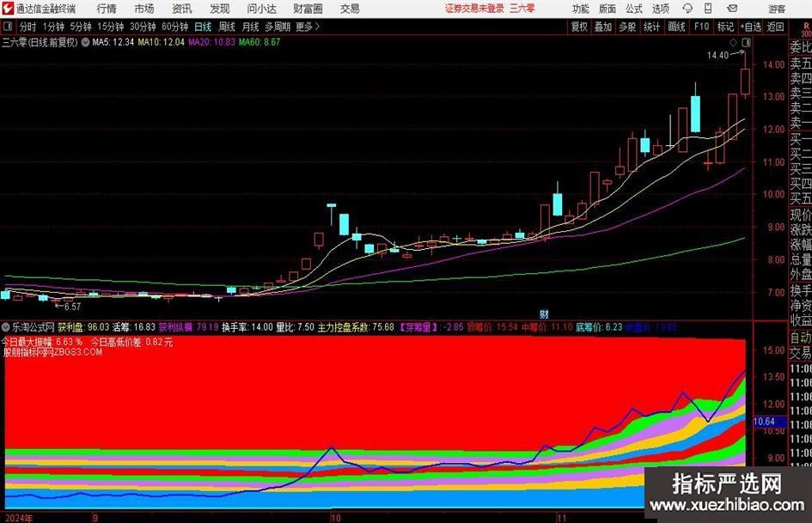Click the 复权 toolbar button
The width and height of the screenshot is (812, 523).
(579, 27)
